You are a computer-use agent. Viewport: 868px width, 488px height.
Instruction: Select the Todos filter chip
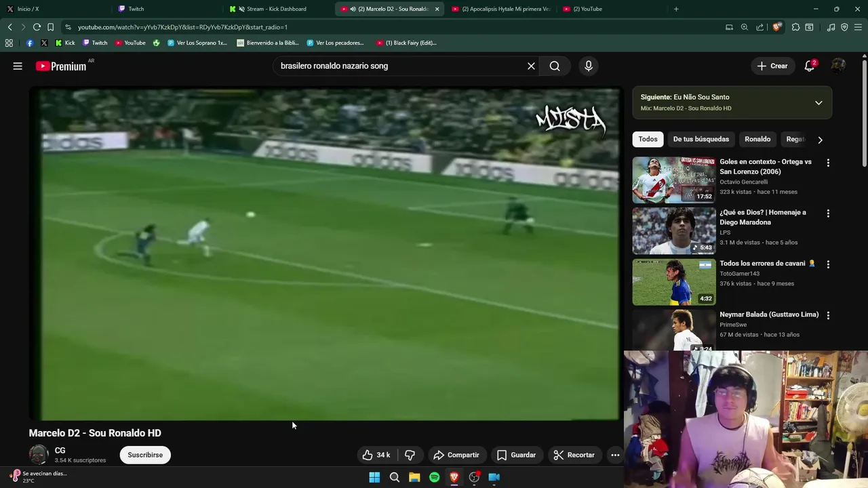pyautogui.click(x=648, y=139)
